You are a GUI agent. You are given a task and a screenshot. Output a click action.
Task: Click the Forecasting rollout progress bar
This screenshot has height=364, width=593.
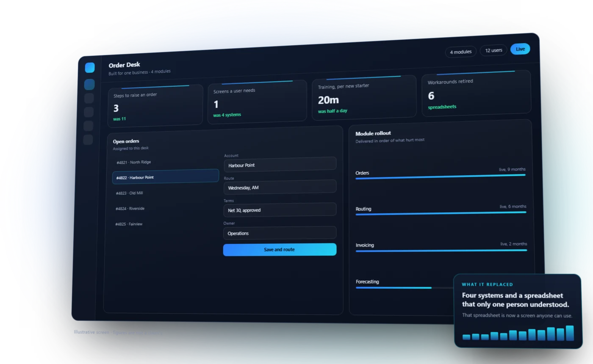click(x=405, y=288)
